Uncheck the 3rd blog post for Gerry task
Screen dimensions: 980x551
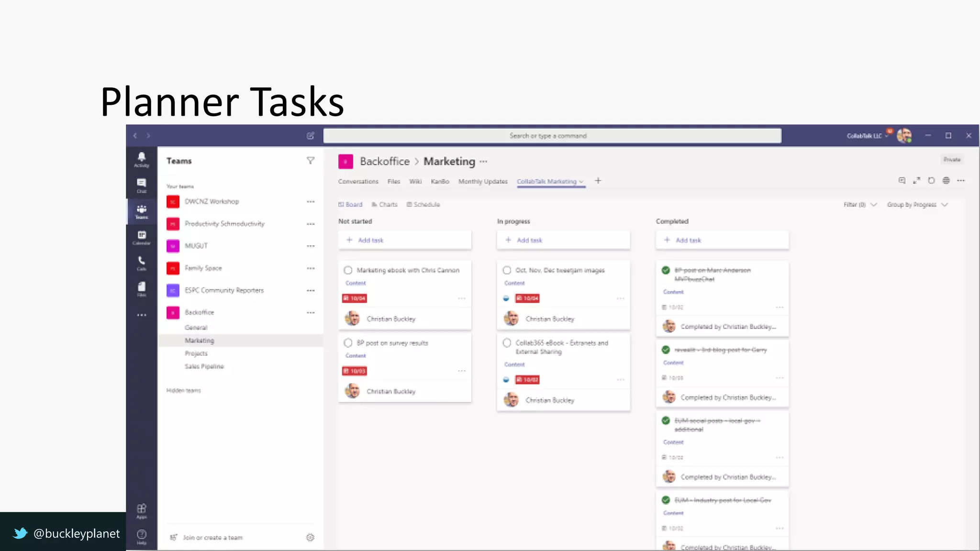coord(666,350)
